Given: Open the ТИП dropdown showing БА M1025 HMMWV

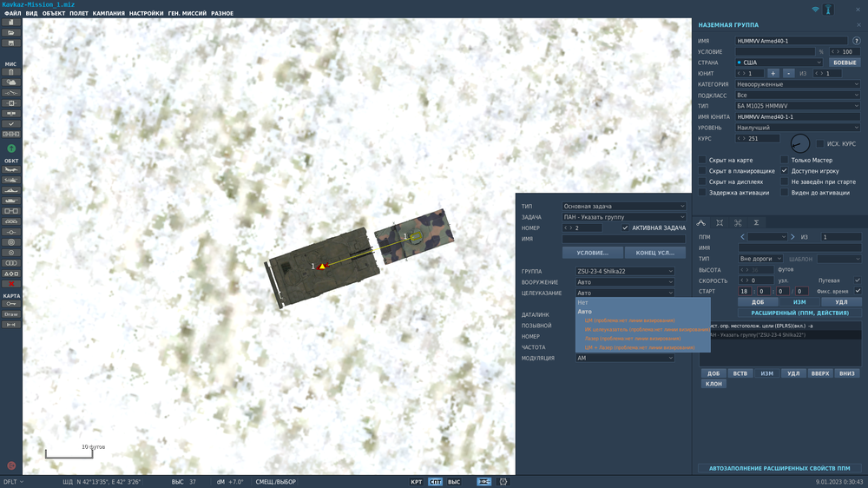Looking at the screenshot, I should click(798, 106).
